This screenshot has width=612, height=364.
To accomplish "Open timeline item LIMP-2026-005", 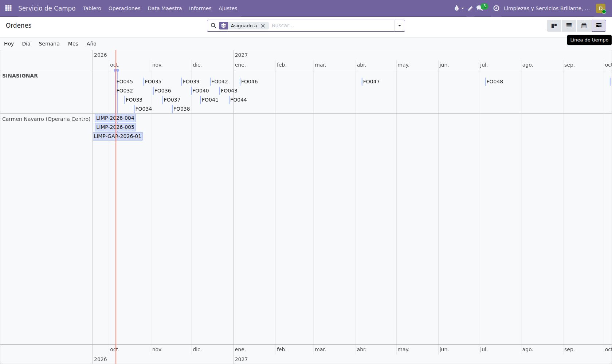I will [115, 127].
